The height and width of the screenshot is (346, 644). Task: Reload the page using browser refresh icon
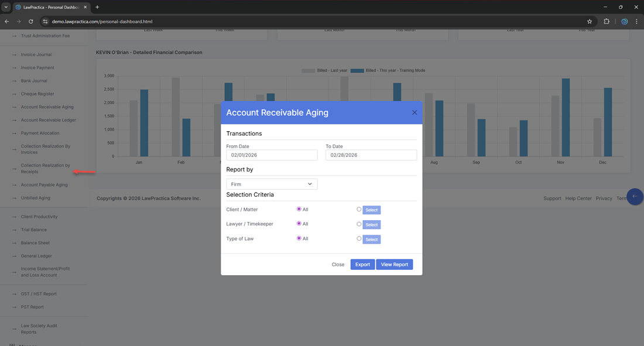31,22
